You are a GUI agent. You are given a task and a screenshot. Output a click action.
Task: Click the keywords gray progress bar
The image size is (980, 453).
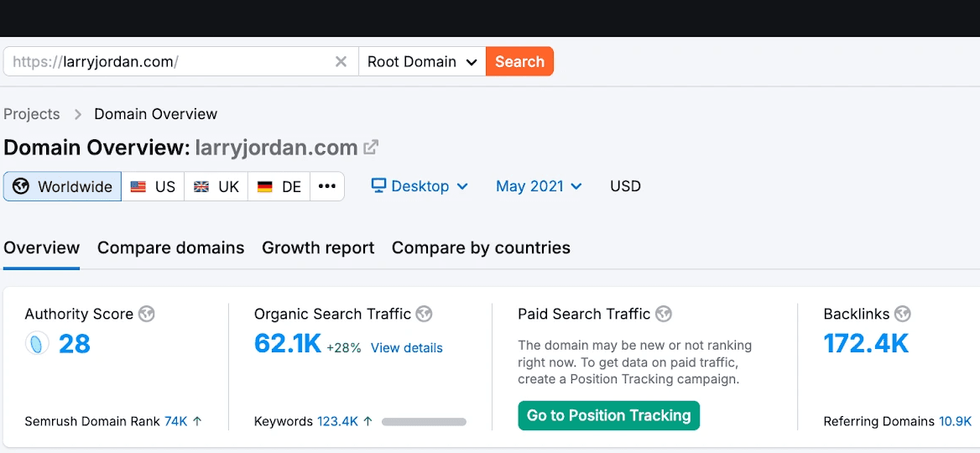pos(424,422)
